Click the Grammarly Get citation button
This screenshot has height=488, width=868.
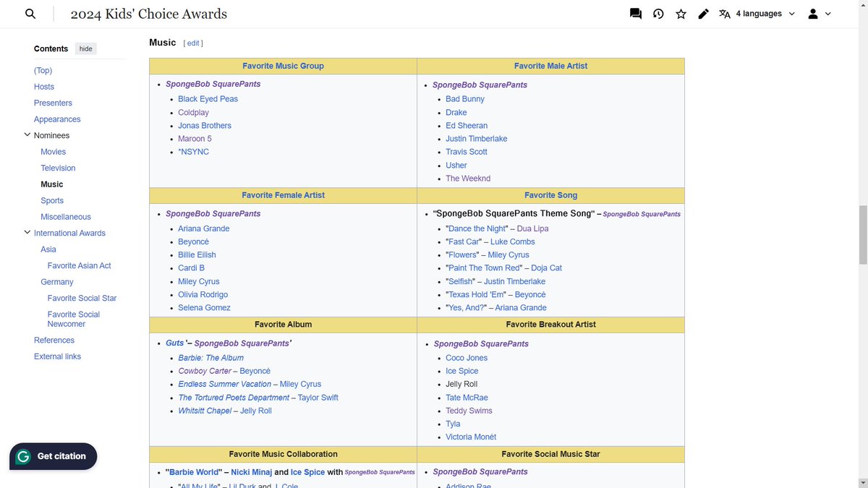[53, 456]
